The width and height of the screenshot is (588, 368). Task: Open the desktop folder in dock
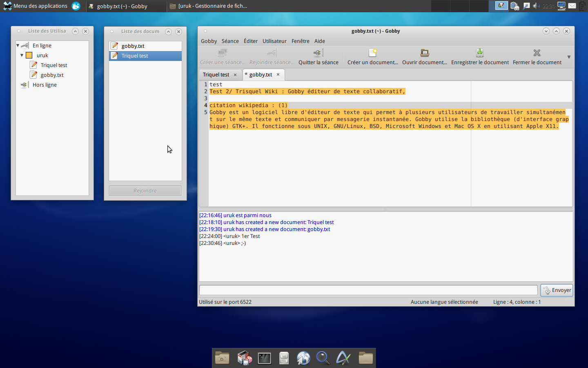222,358
